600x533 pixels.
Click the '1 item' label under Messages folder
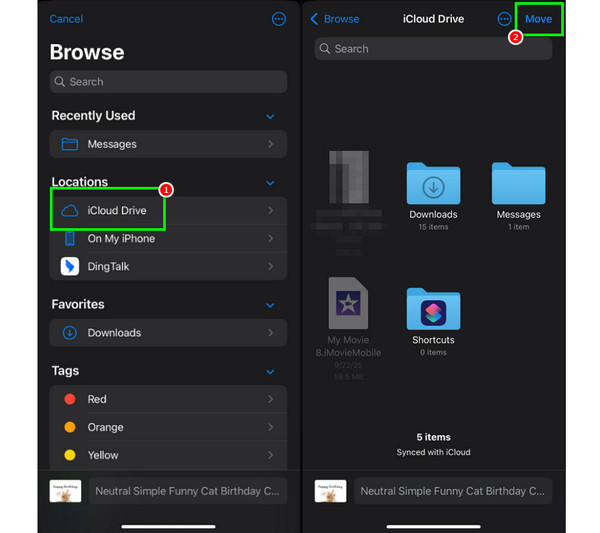[x=518, y=227]
